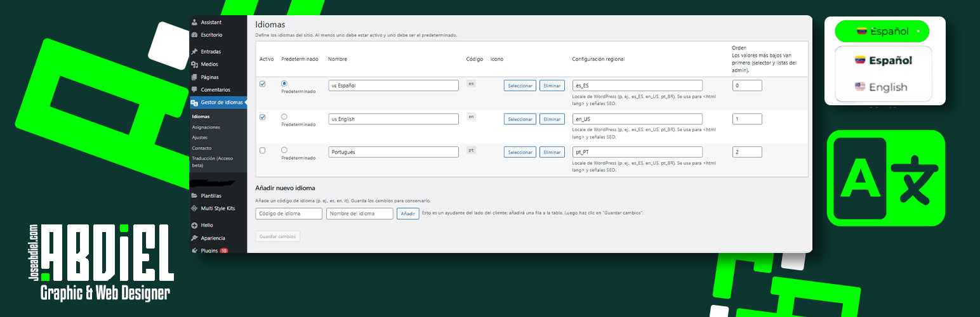Screen dimensions: 980x317
Task: Open the Páginas pages icon
Action: pyautogui.click(x=194, y=77)
